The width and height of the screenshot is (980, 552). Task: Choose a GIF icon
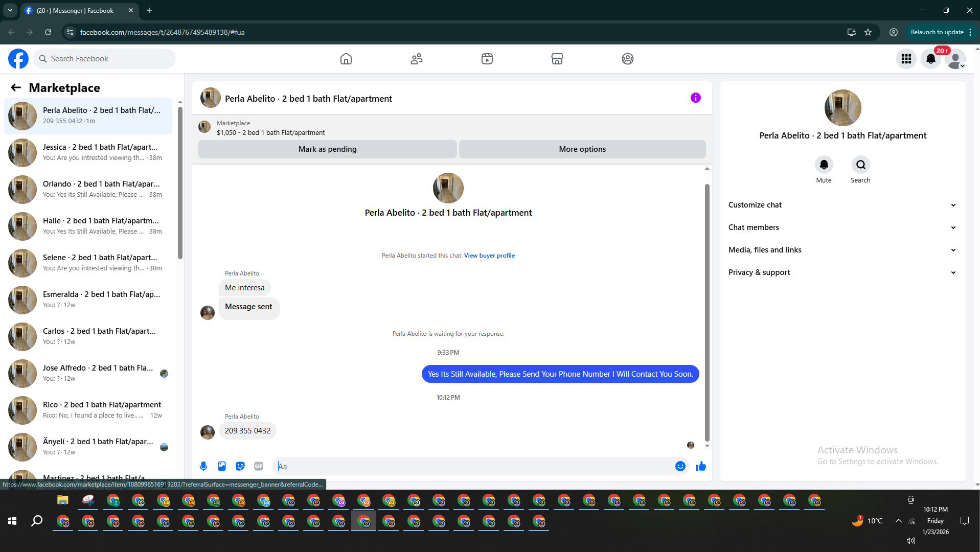click(x=259, y=466)
